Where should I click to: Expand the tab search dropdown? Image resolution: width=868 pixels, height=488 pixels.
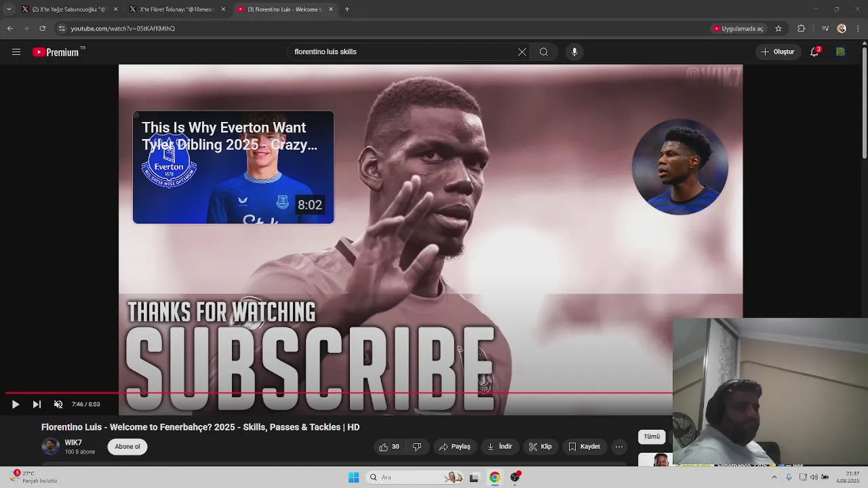click(x=9, y=9)
